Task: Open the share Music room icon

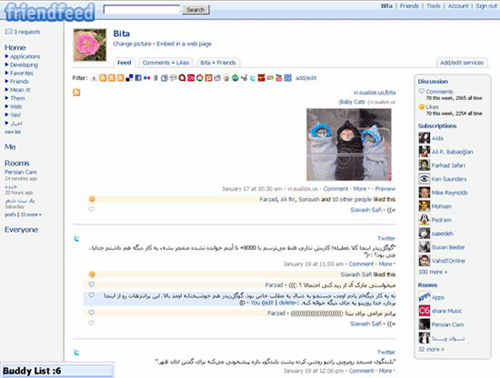Action: point(424,311)
